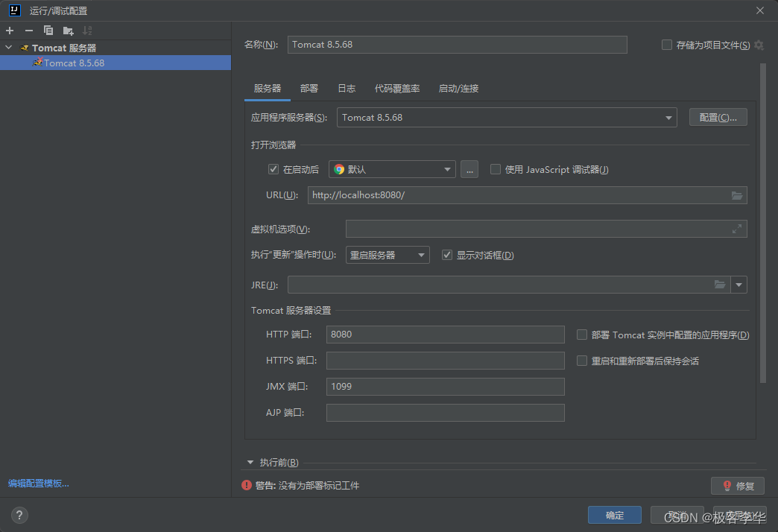This screenshot has height=532, width=778.
Task: Click the JMX port field
Action: tap(445, 387)
